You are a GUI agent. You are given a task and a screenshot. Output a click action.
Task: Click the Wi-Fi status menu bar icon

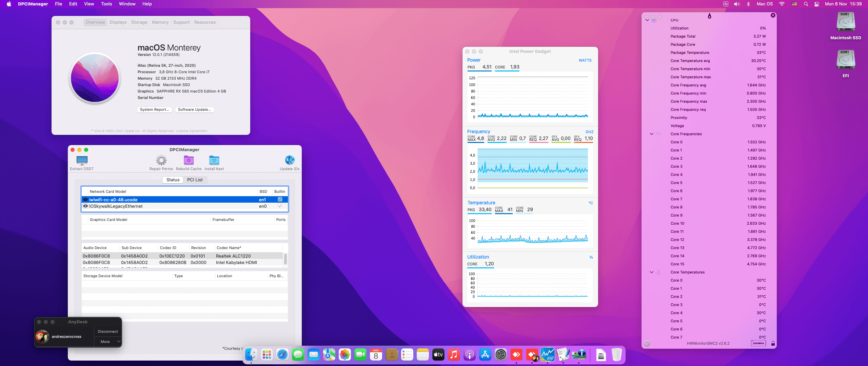click(782, 4)
